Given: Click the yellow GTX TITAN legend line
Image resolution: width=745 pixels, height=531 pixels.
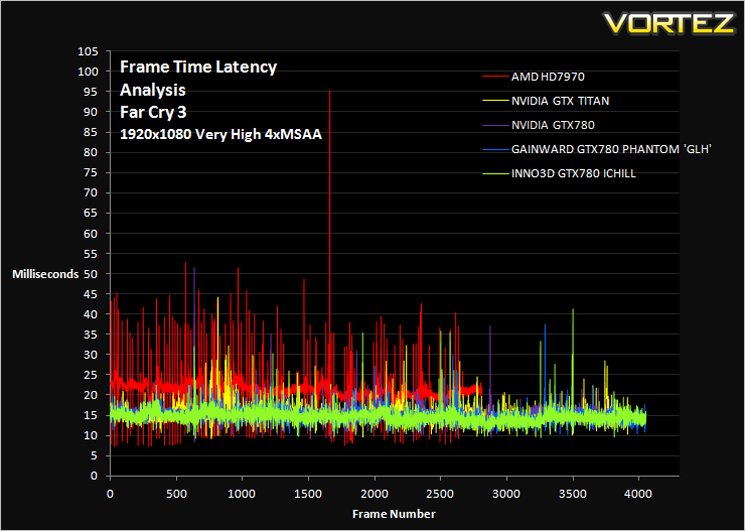Looking at the screenshot, I should [x=496, y=101].
